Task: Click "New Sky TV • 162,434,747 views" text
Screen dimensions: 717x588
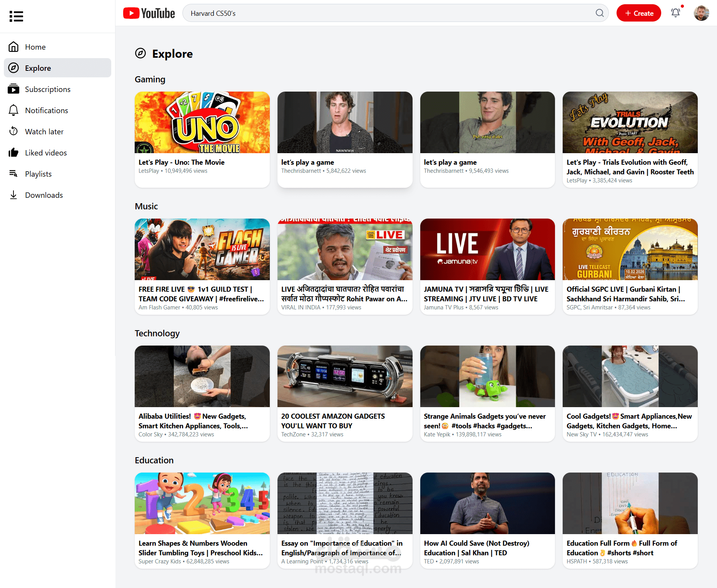Action: pyautogui.click(x=607, y=434)
